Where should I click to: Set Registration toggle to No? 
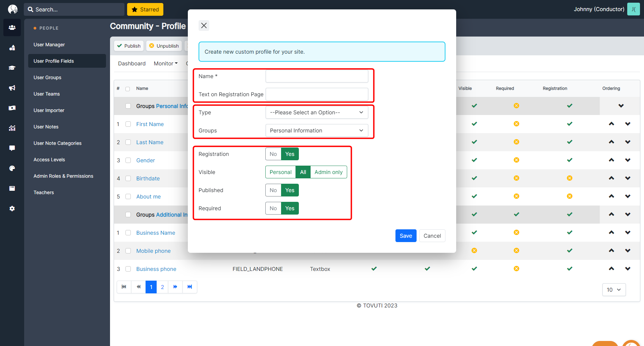point(273,154)
